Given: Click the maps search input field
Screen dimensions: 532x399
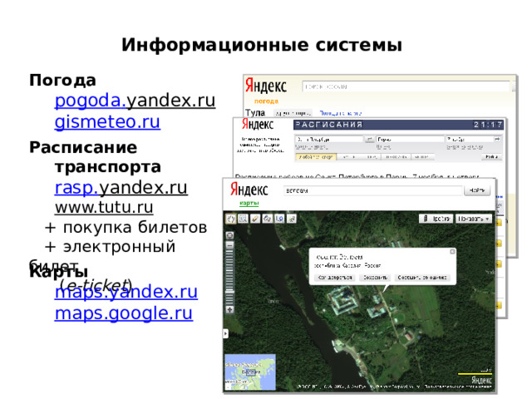Looking at the screenshot, I should click(x=373, y=190).
